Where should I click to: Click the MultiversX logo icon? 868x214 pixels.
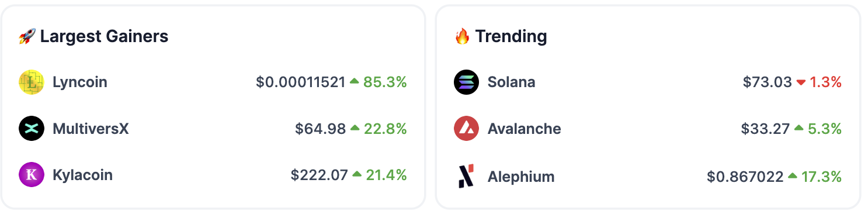tap(32, 129)
